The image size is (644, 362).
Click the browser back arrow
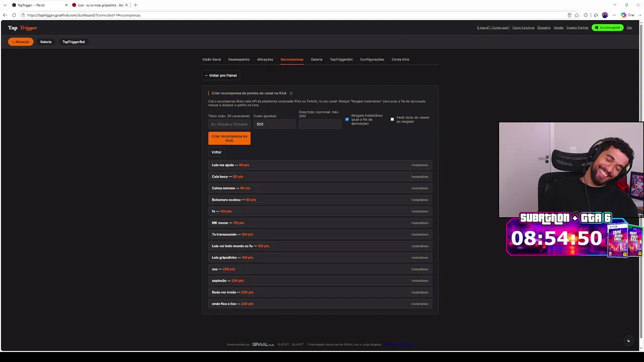(5, 15)
